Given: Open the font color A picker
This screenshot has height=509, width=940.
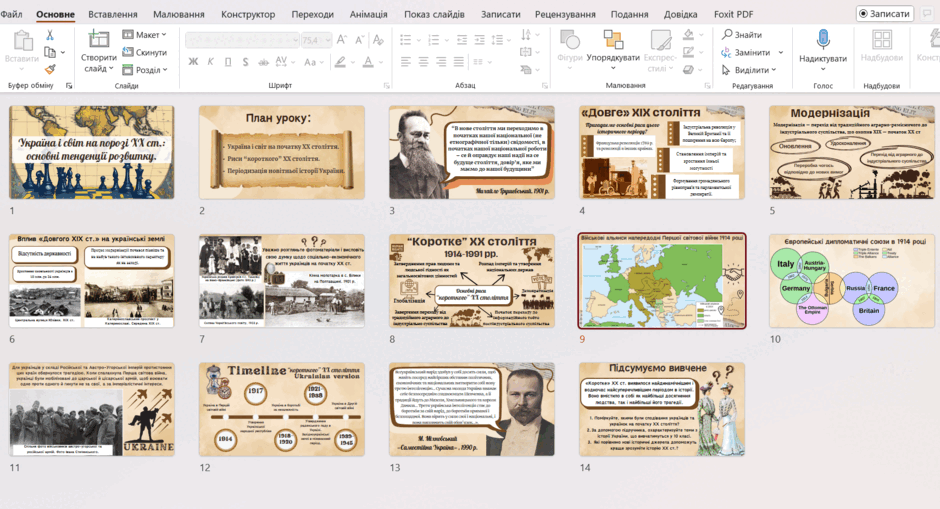Looking at the screenshot, I should tap(367, 61).
